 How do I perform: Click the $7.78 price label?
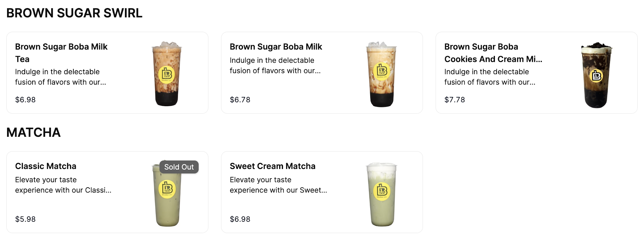455,100
